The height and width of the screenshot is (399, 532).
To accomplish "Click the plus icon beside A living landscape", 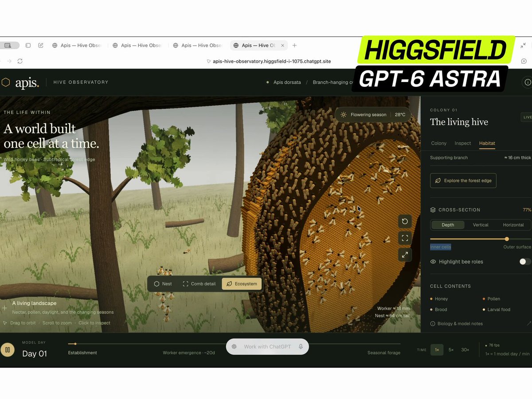I will pyautogui.click(x=4, y=308).
